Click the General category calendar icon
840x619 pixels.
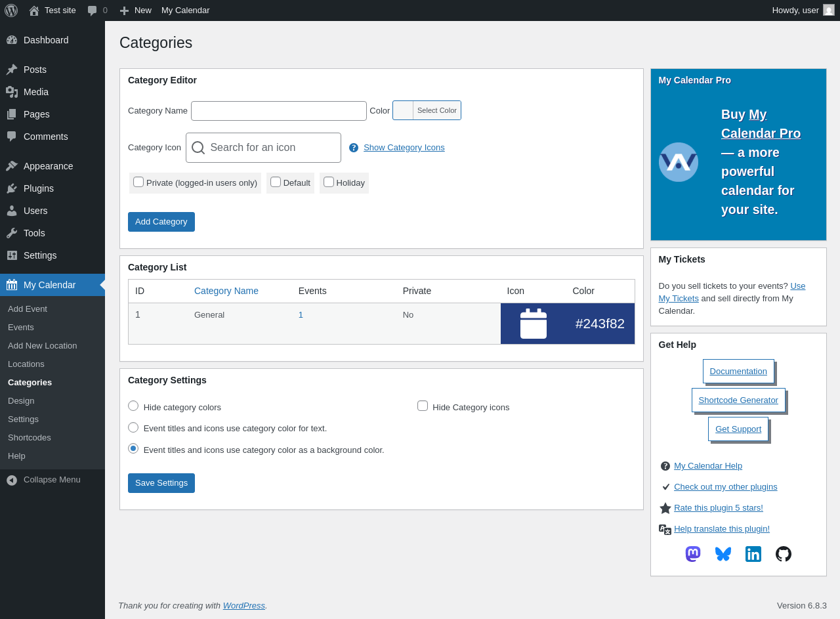click(x=534, y=324)
